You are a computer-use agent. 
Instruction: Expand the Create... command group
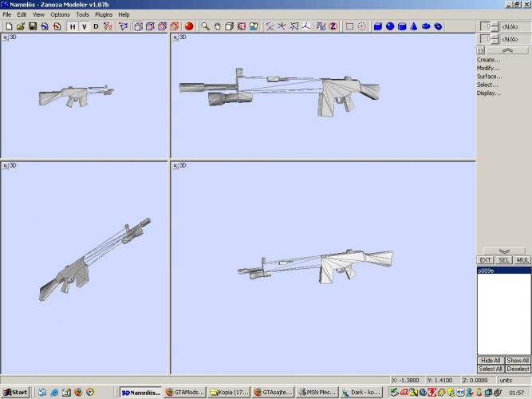coord(488,60)
